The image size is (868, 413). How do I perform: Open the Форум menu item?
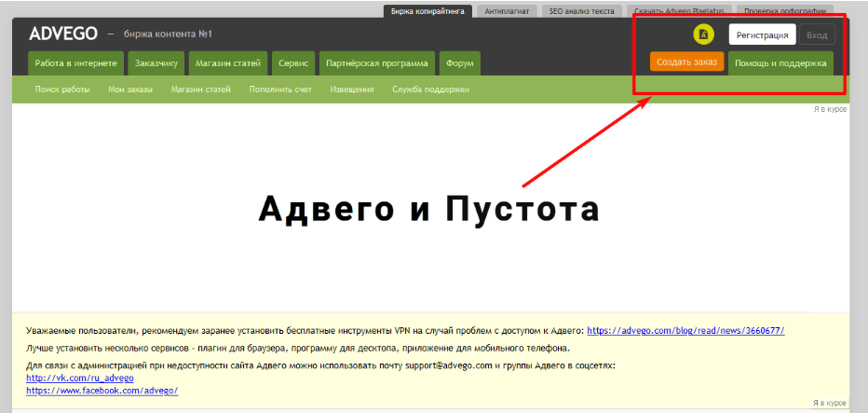coord(459,63)
